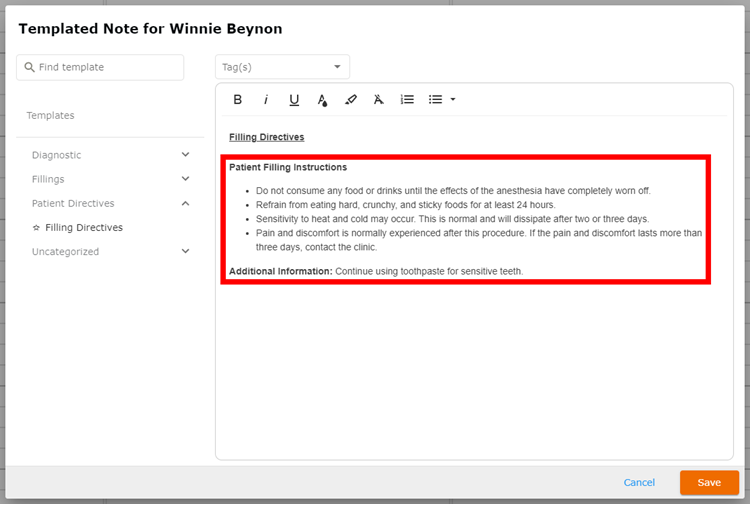Click the text about toothpaste for sensitive teeth
Screen dimensions: 750x505
(x=429, y=271)
